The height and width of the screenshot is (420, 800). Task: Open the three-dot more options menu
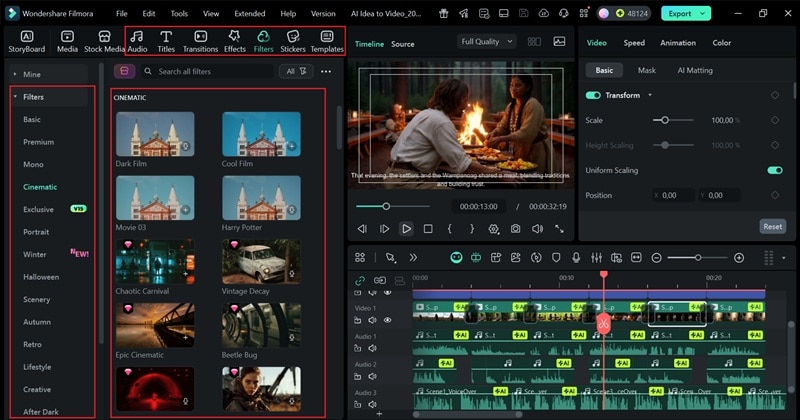click(326, 71)
